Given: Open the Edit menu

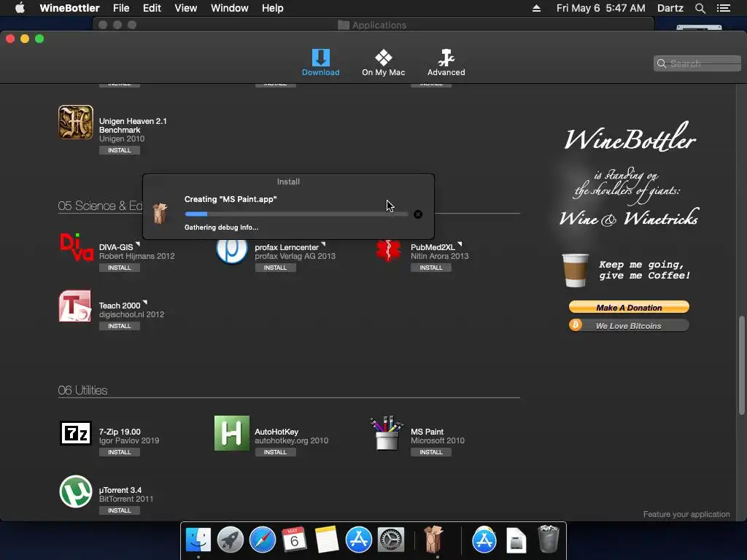Looking at the screenshot, I should tap(152, 8).
